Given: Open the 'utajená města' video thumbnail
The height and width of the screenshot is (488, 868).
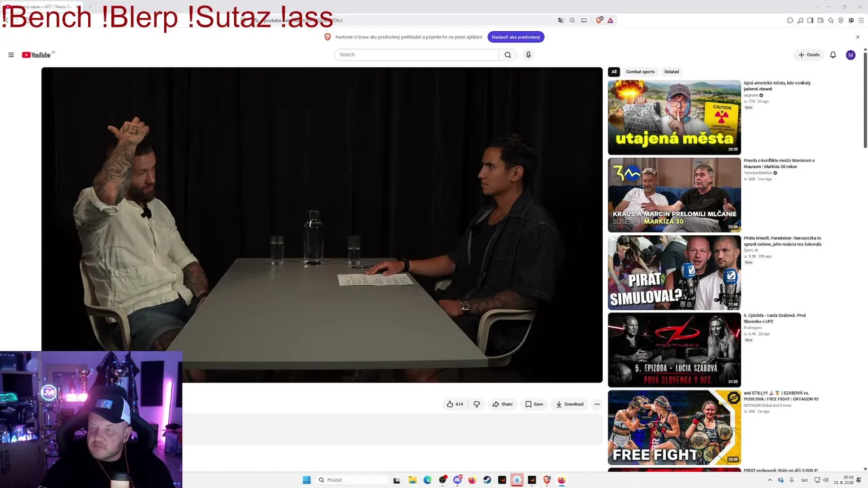Looking at the screenshot, I should [x=674, y=117].
